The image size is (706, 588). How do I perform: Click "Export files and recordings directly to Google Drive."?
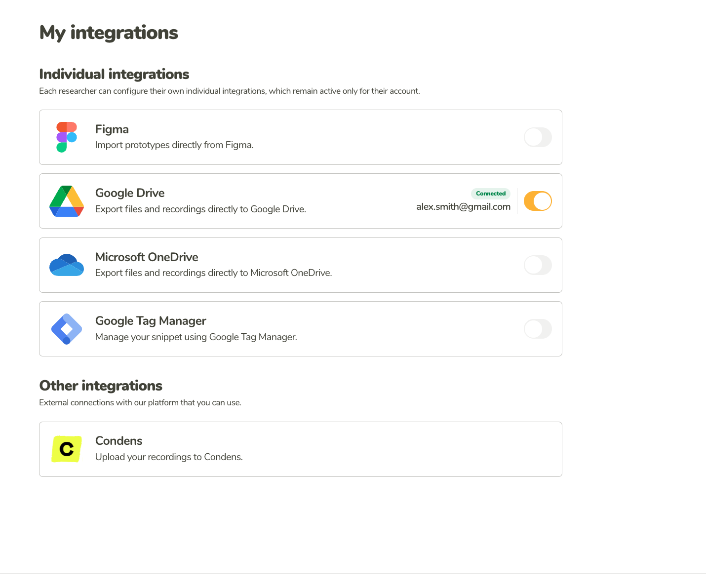pyautogui.click(x=200, y=209)
